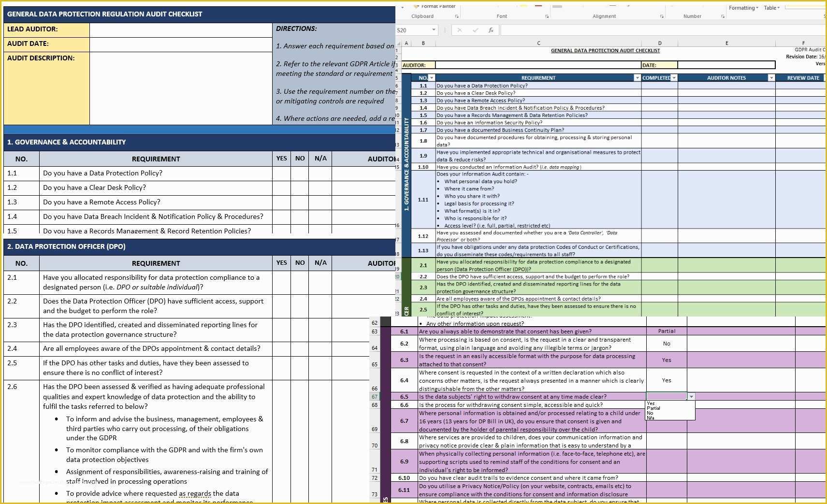Click 'Do you have a documented Business Continuity Plan?'
This screenshot has width=827, height=504.
538,130
